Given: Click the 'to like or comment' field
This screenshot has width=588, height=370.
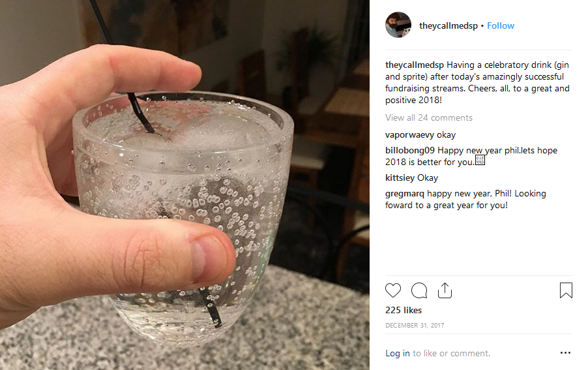Looking at the screenshot, I should [452, 353].
